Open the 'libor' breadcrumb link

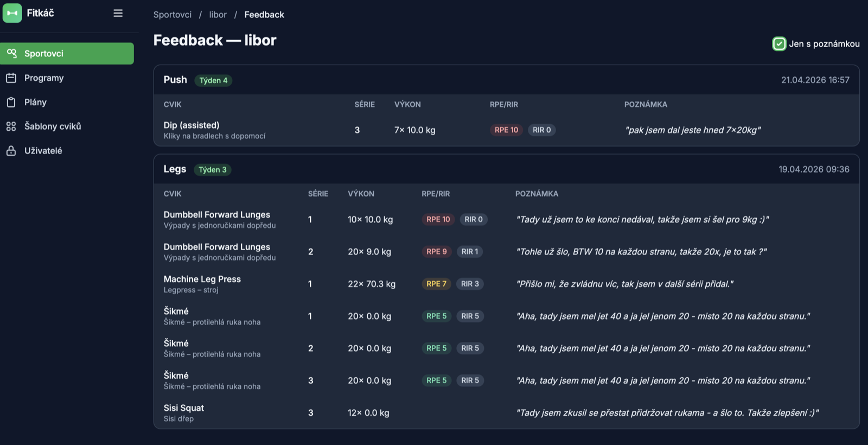tap(218, 15)
